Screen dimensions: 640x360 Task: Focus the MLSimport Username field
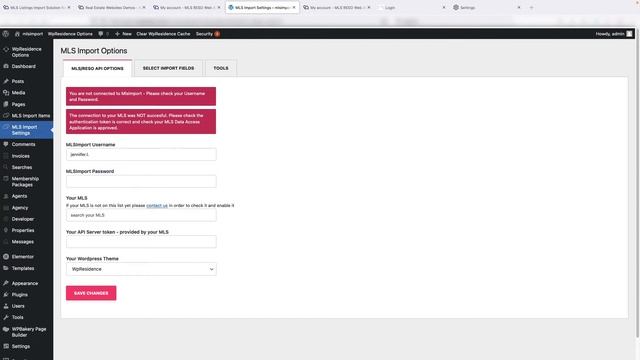point(141,155)
